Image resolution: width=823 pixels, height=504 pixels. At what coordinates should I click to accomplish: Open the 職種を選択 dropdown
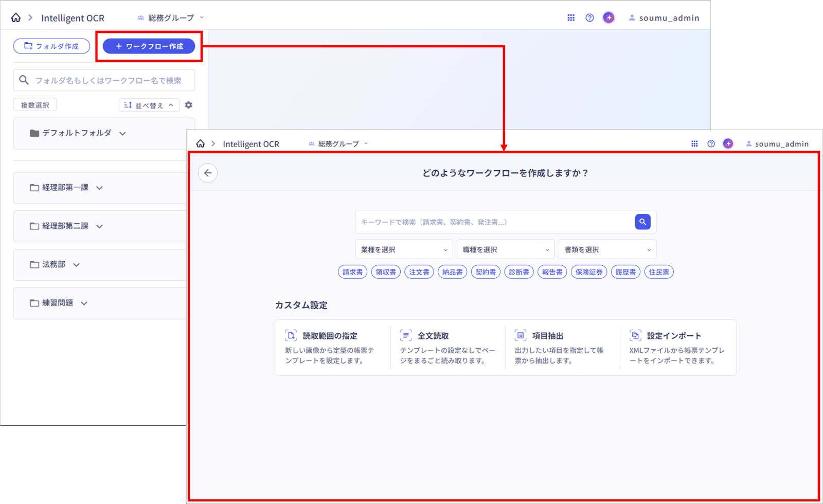(x=506, y=249)
